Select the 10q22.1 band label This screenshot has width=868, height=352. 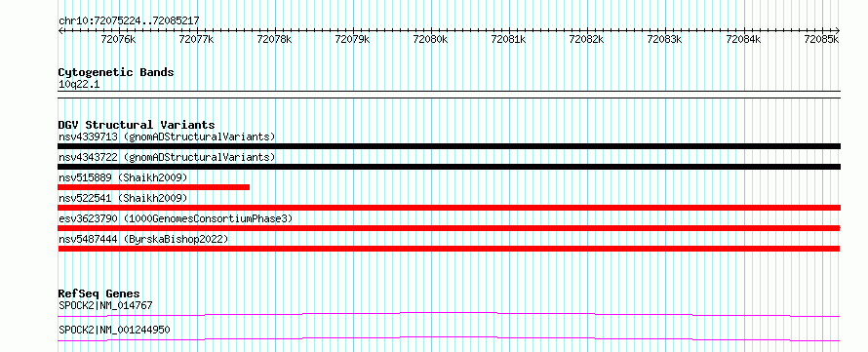(79, 85)
